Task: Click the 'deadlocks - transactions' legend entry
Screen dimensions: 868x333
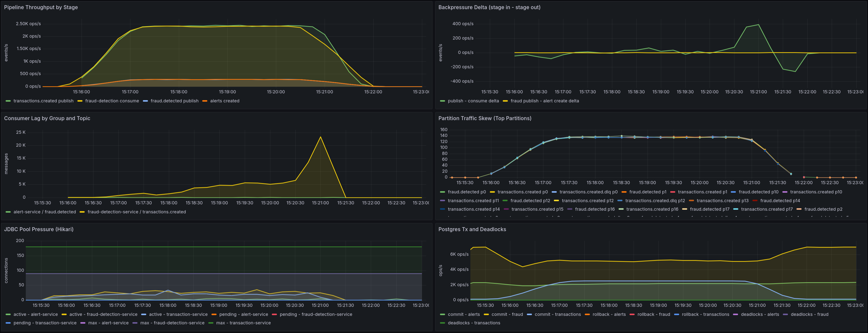Action: click(x=474, y=323)
